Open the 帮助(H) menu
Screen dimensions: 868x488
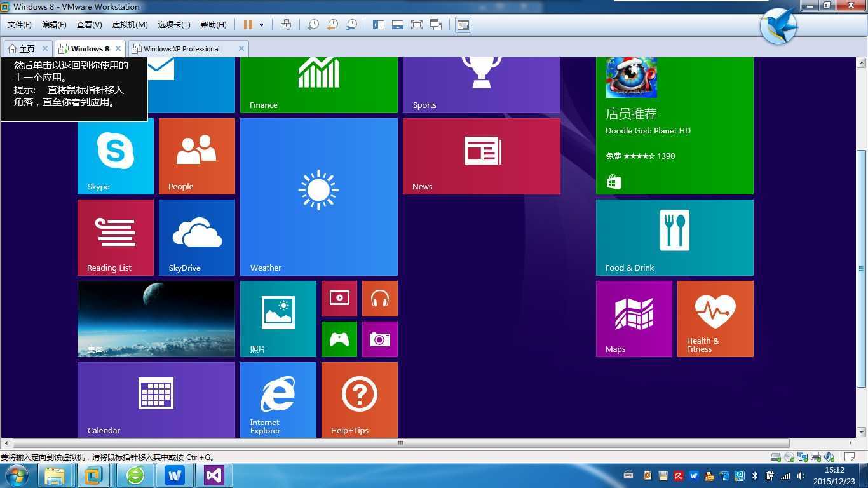click(x=214, y=25)
